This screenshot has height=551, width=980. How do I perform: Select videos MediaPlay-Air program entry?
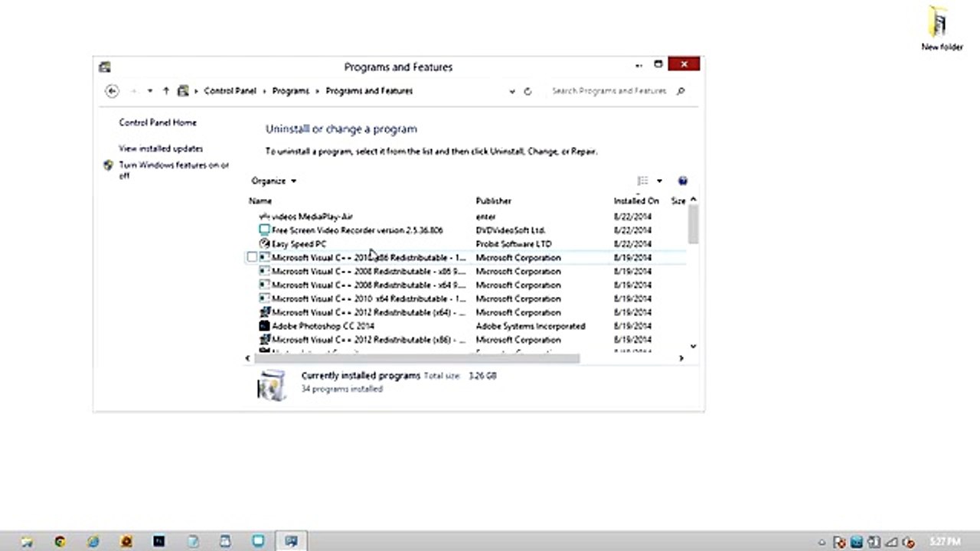click(x=312, y=217)
